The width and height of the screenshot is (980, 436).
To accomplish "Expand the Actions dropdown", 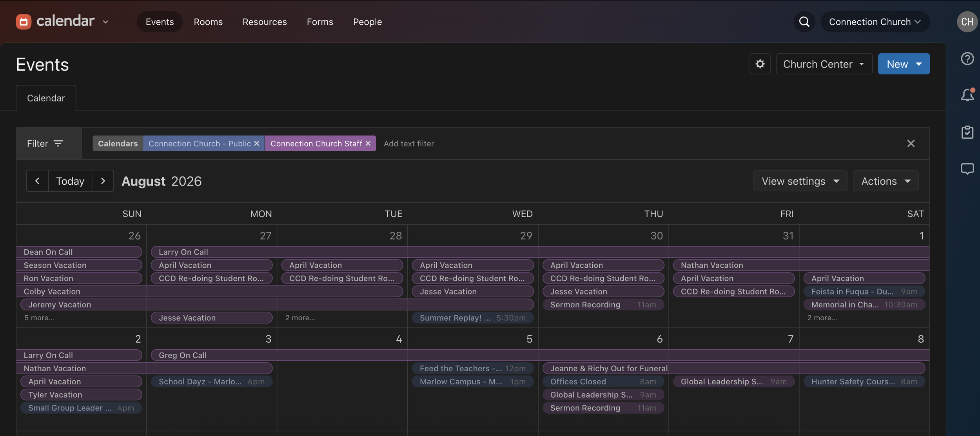I will pyautogui.click(x=885, y=181).
